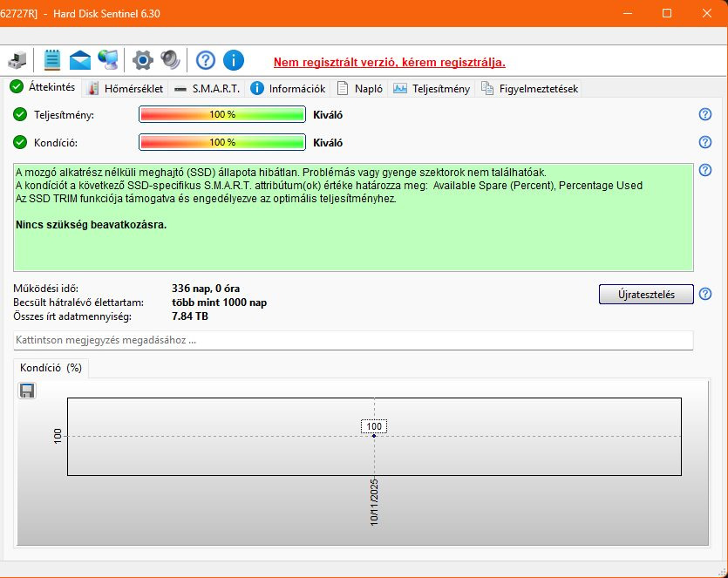The height and width of the screenshot is (578, 728).
Task: Click the disk drive icon in toolbar
Action: click(x=17, y=60)
